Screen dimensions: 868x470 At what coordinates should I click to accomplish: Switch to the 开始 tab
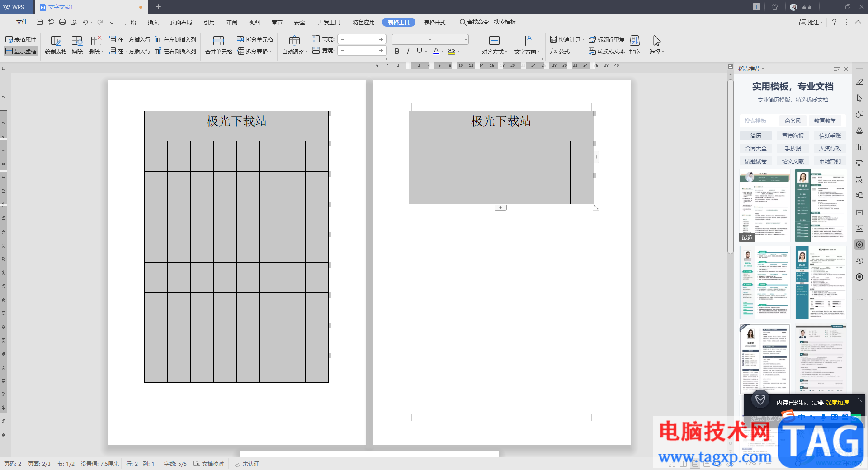(x=131, y=22)
